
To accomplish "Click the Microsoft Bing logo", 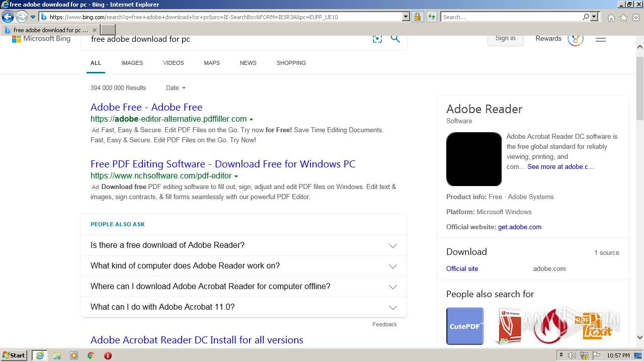I will point(41,39).
